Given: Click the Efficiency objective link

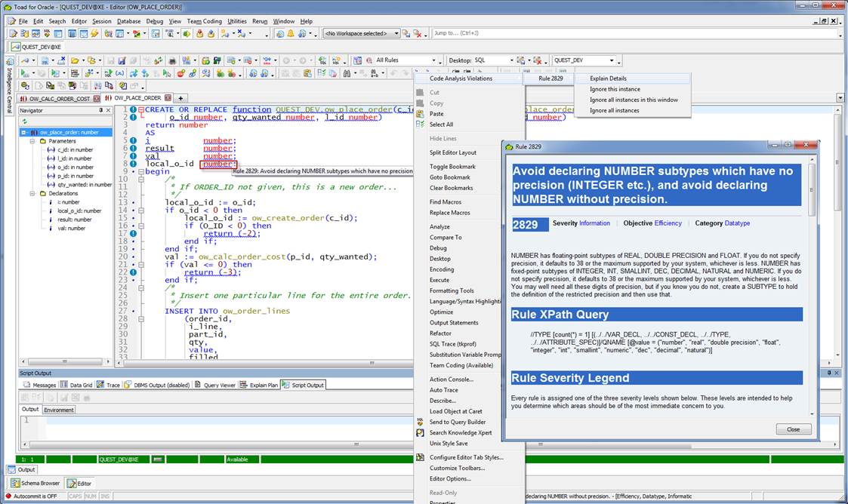Looking at the screenshot, I should [668, 223].
